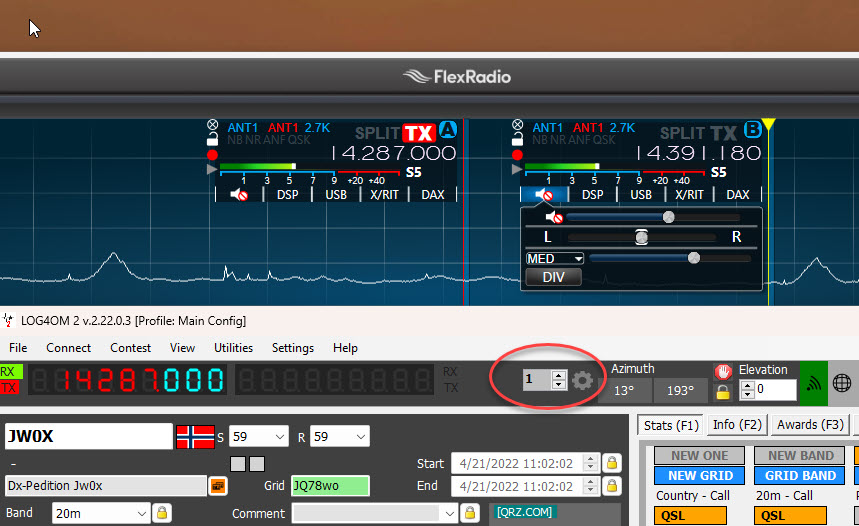
Task: Click slice B frequency 14.391.180
Action: [698, 153]
